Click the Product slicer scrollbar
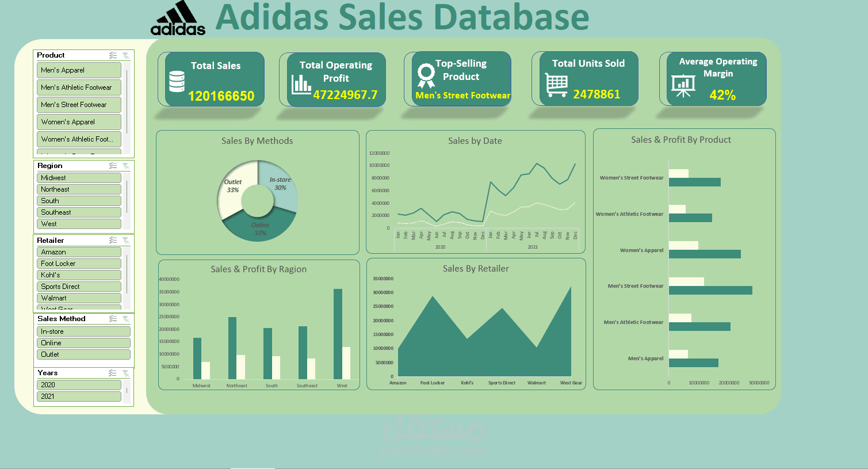This screenshot has height=469, width=868. coord(127,102)
